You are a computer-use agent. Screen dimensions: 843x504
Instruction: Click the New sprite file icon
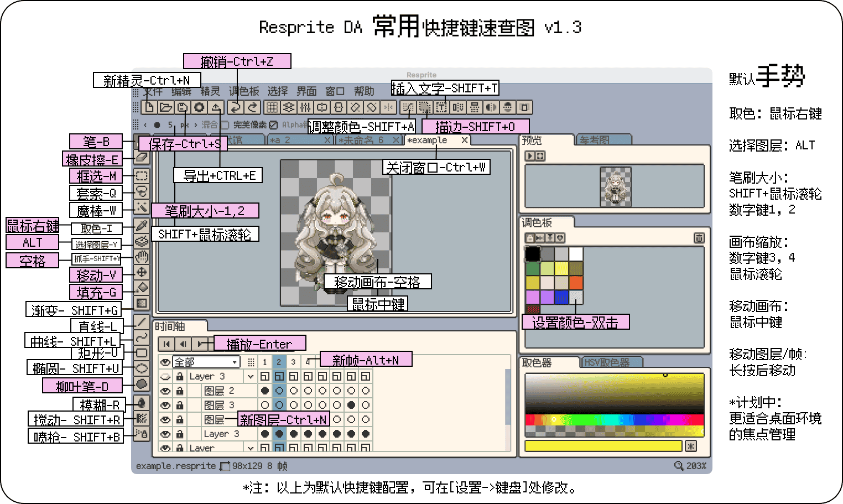click(149, 107)
